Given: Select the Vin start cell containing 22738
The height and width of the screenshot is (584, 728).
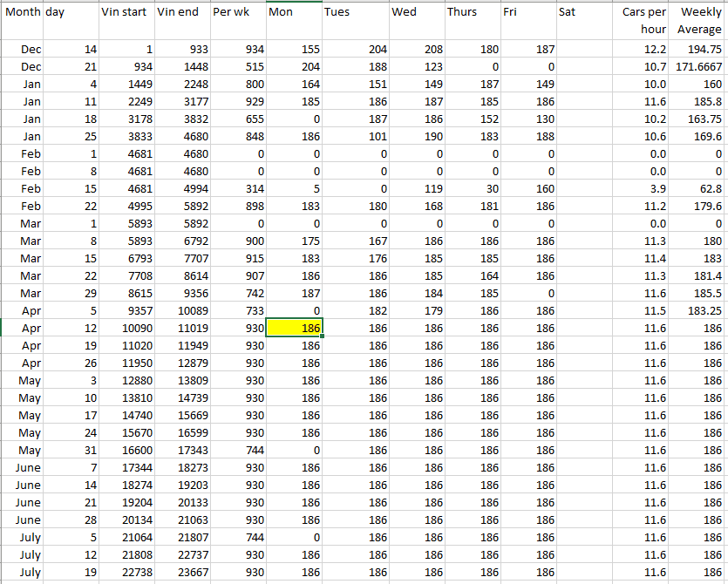Looking at the screenshot, I should click(x=126, y=573).
